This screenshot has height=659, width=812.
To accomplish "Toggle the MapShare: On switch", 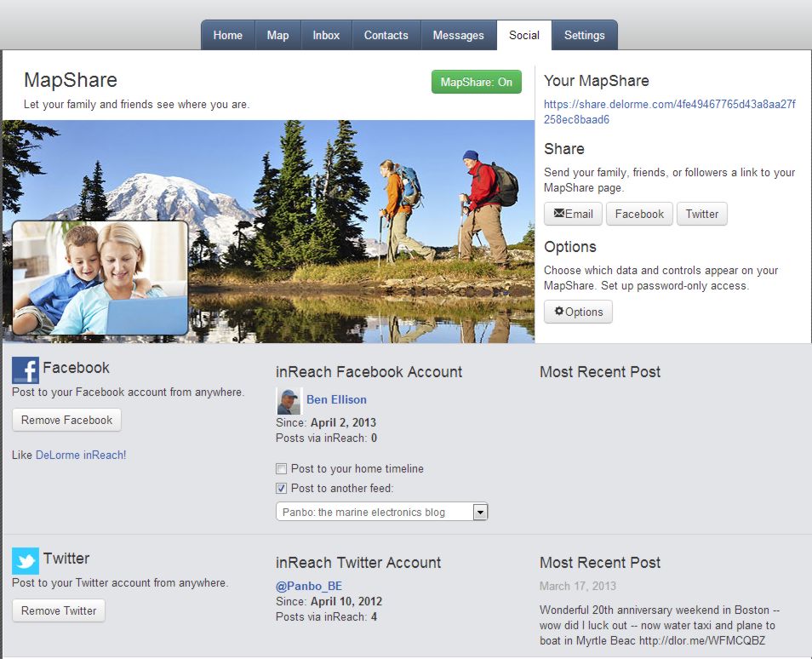I will [477, 82].
